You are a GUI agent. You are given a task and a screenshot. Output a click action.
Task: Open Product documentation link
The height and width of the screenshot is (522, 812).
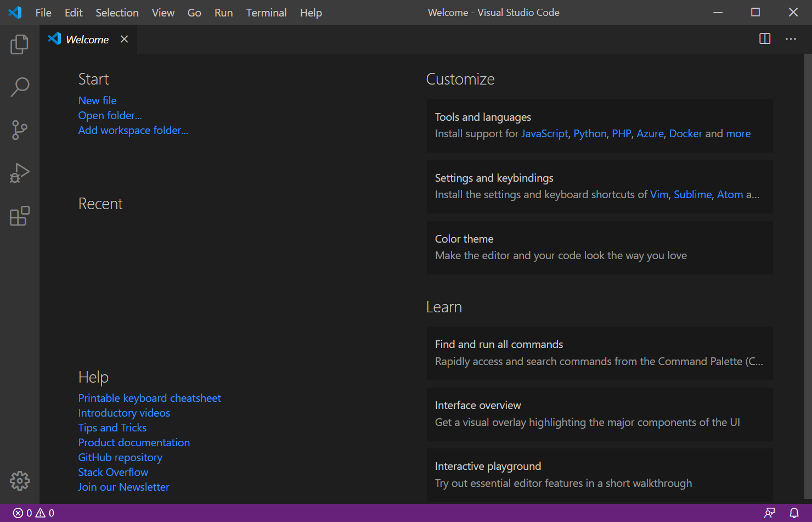click(134, 442)
